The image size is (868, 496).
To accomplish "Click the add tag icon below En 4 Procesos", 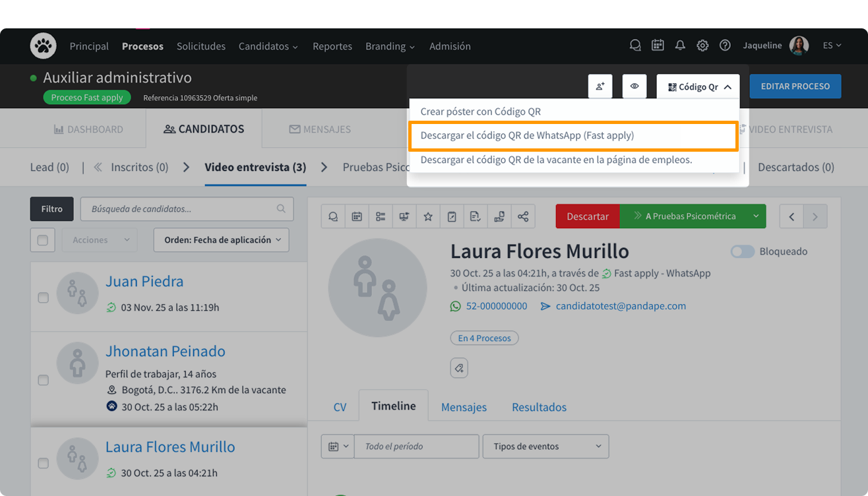I will pos(459,368).
